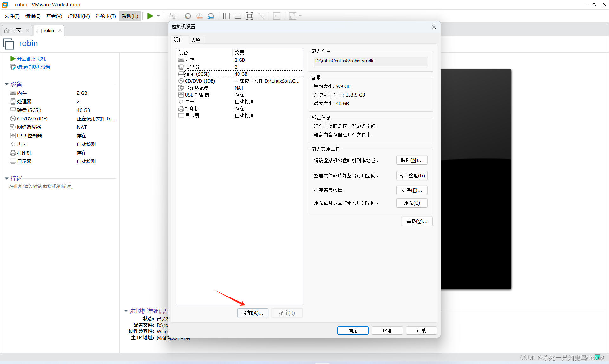Select 声卡 row in settings dialog

click(x=239, y=102)
